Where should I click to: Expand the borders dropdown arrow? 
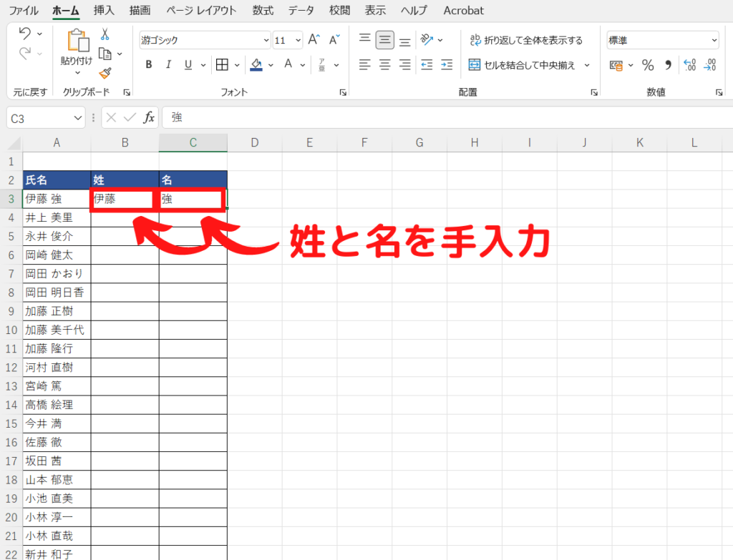coord(237,65)
